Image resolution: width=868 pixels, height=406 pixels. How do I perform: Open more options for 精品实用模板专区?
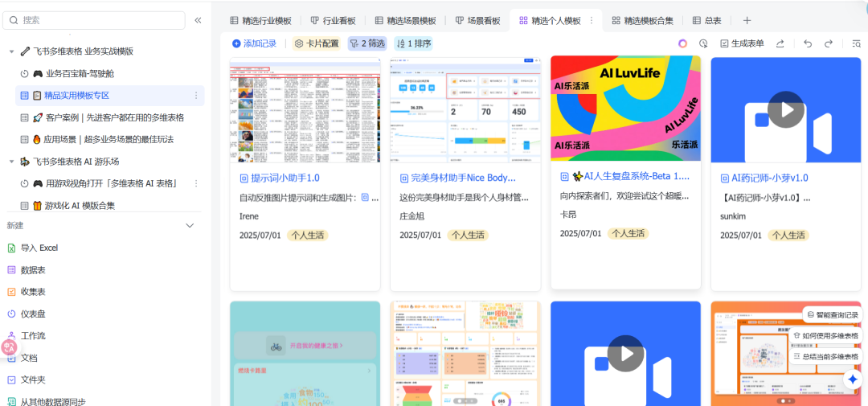(x=195, y=96)
